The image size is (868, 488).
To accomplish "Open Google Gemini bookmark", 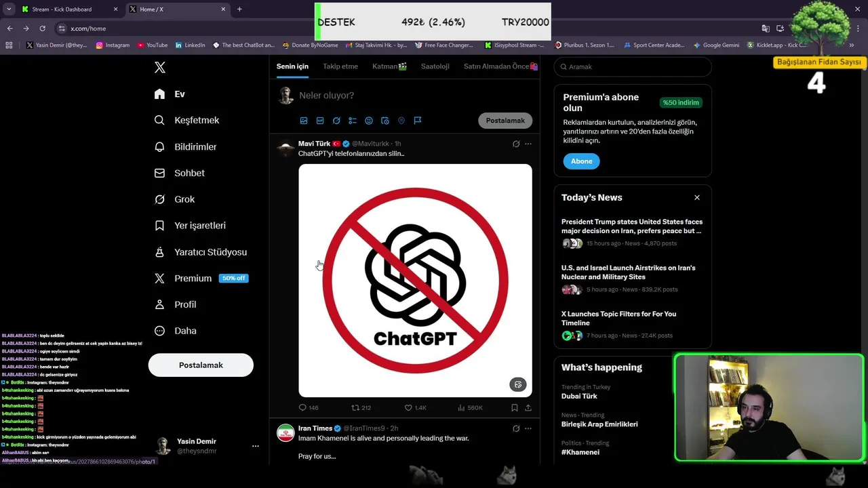I will [x=716, y=45].
